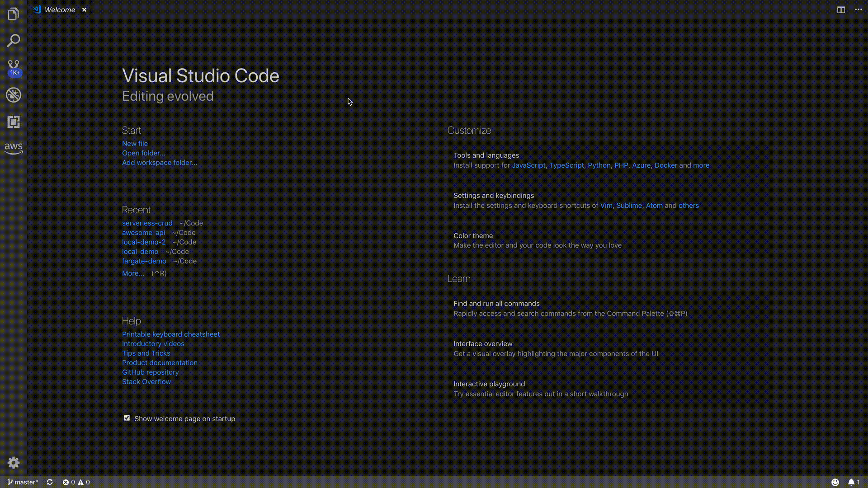Install TypeScript support link
This screenshot has height=488, width=868.
[x=566, y=165]
